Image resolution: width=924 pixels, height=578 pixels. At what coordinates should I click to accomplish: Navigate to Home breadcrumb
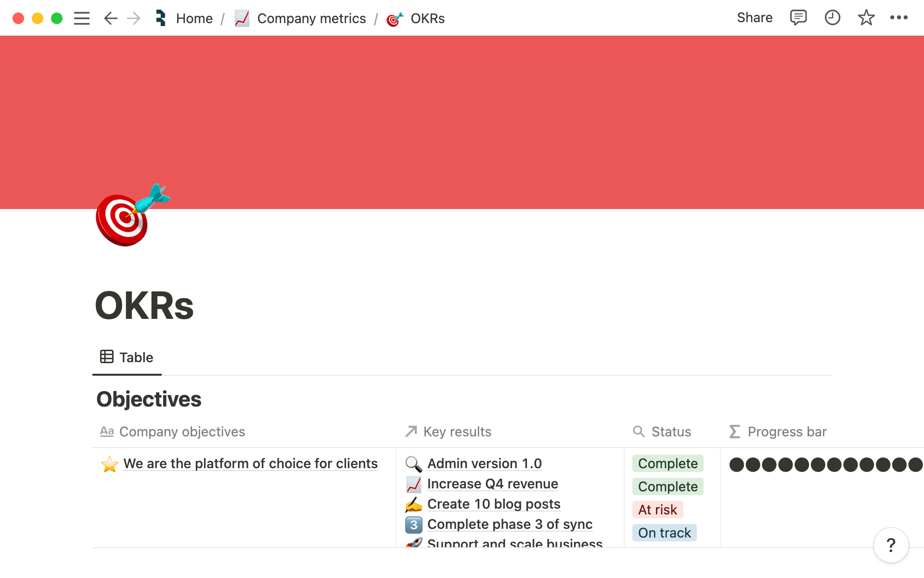(194, 18)
